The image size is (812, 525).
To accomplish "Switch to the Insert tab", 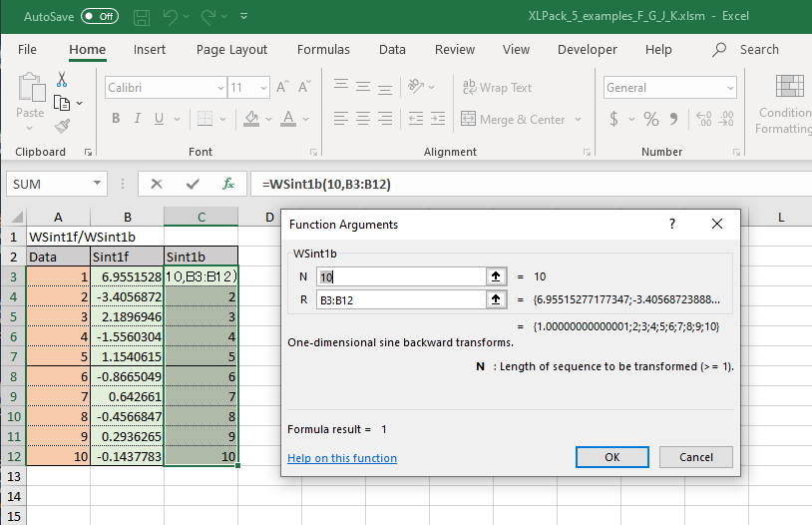I will [x=150, y=50].
